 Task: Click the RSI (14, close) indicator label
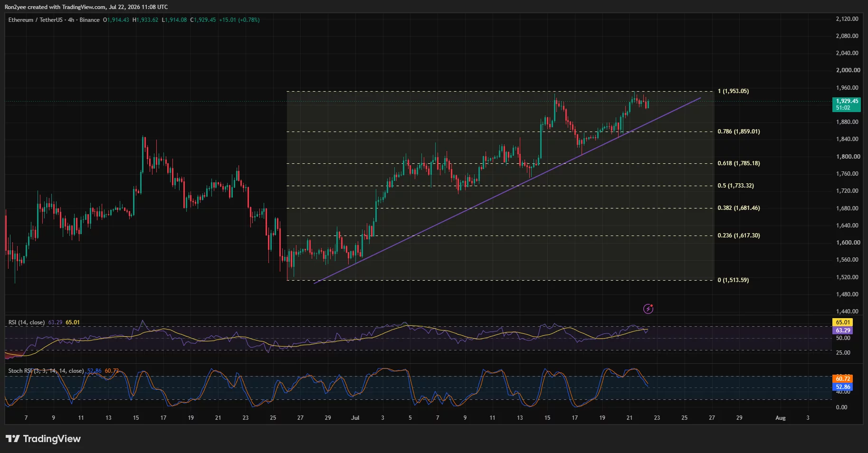(27, 322)
